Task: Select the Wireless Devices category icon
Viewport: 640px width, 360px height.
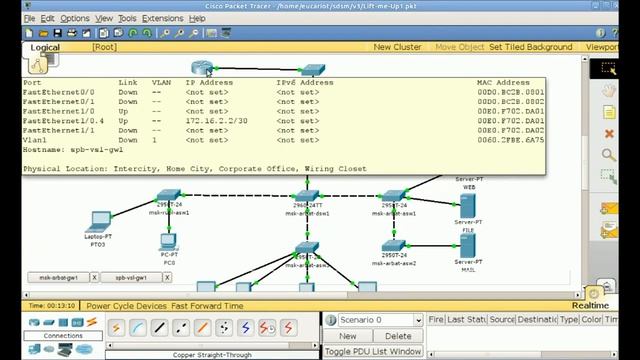Action: 78,322
